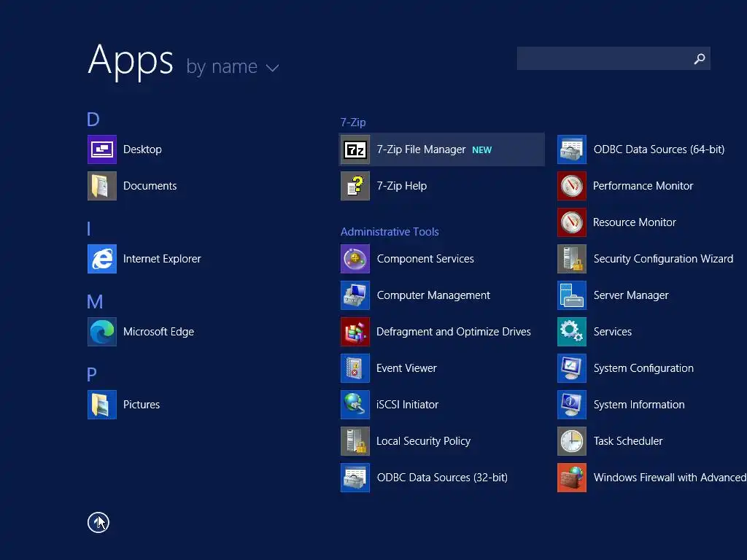Open Component Services icon
Image resolution: width=747 pixels, height=560 pixels.
(355, 259)
